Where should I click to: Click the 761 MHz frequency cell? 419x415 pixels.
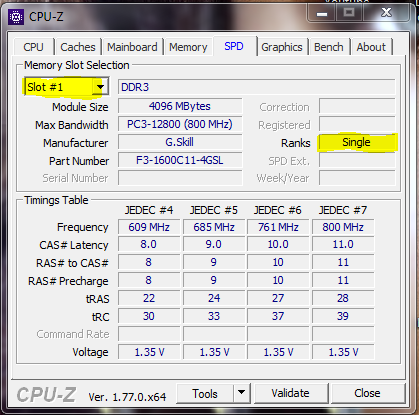pos(278,227)
